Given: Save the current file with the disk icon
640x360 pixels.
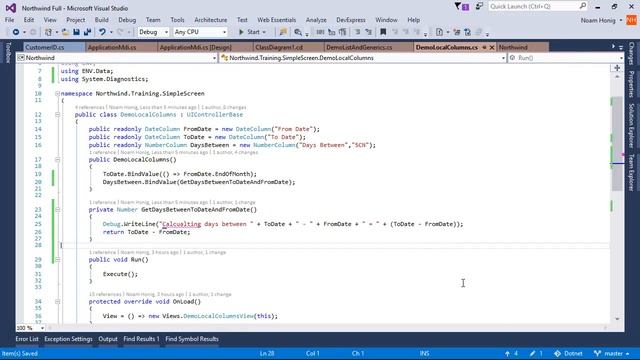Looking at the screenshot, I should pyautogui.click(x=76, y=32).
